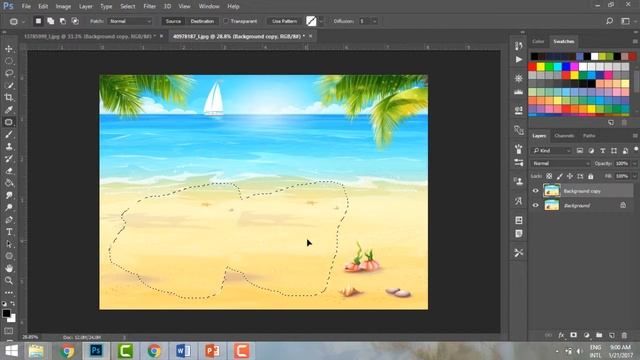Select the Horizontal Type tool

(x=9, y=232)
